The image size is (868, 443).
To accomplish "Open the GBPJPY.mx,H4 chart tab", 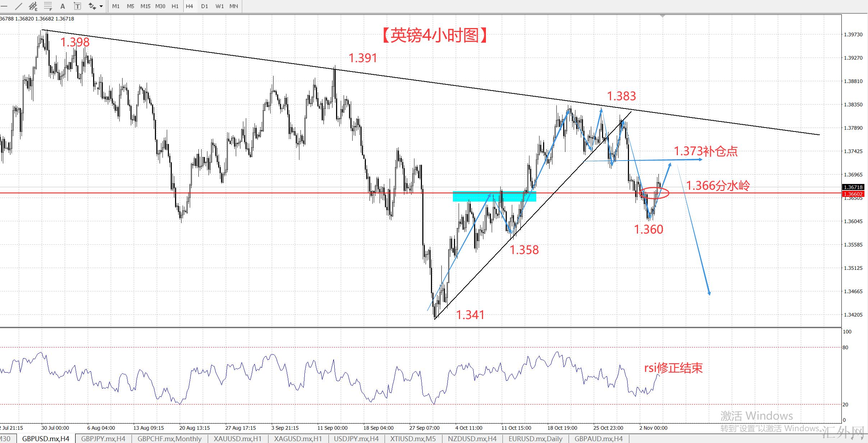I will point(103,439).
